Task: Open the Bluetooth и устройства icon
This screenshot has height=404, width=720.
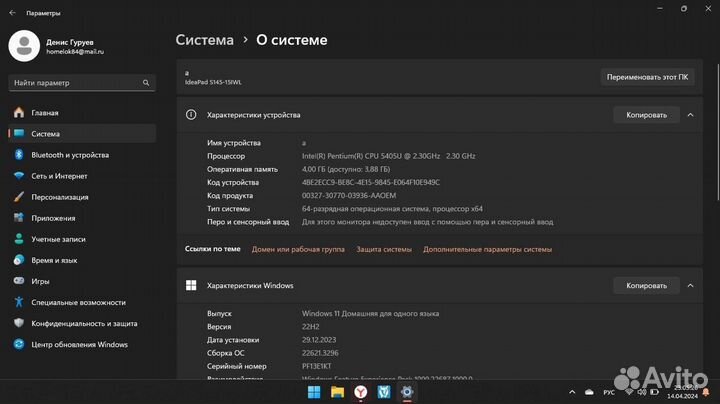Action: (19, 155)
